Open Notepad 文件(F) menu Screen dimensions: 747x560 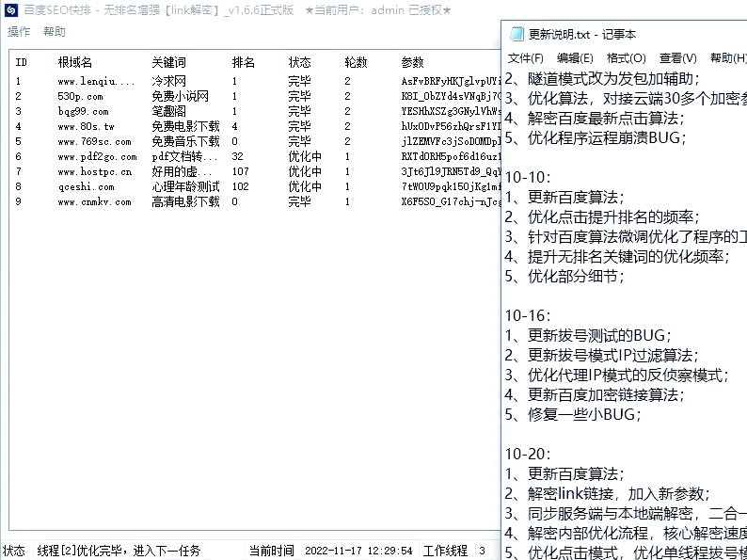tap(526, 58)
